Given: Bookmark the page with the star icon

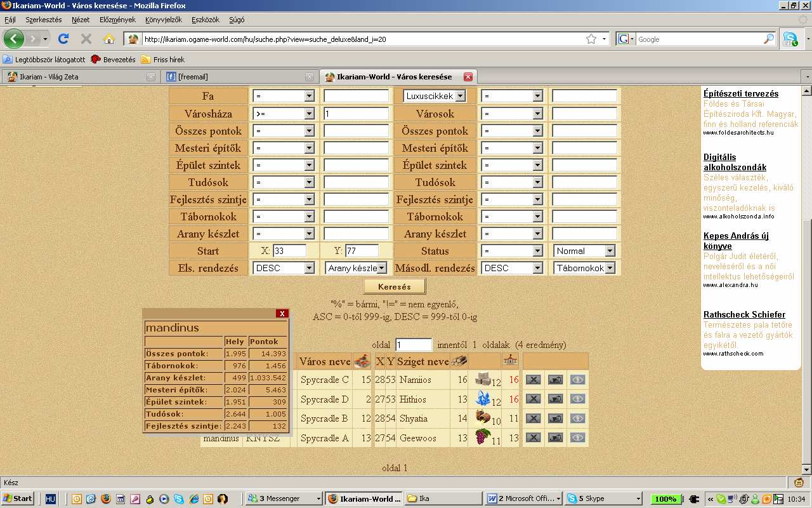Looking at the screenshot, I should tap(591, 39).
